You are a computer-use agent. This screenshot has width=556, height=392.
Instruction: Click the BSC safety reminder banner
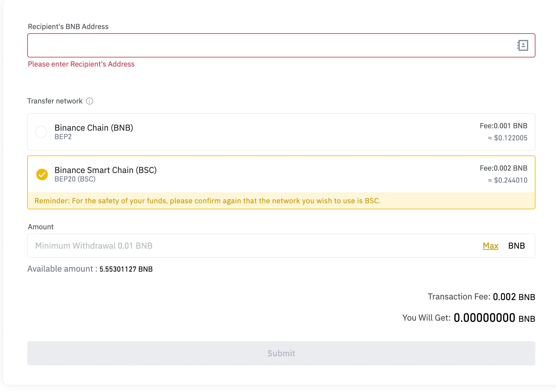(208, 201)
